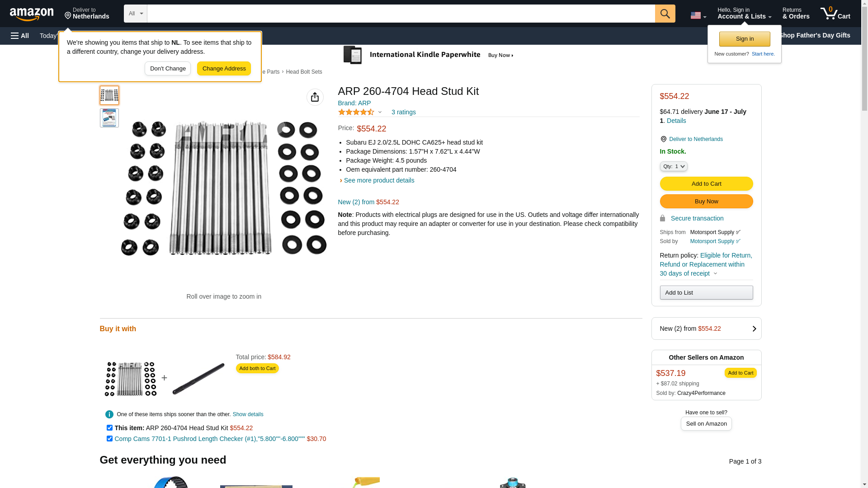
Task: Select the second product thumbnail
Action: point(109,118)
